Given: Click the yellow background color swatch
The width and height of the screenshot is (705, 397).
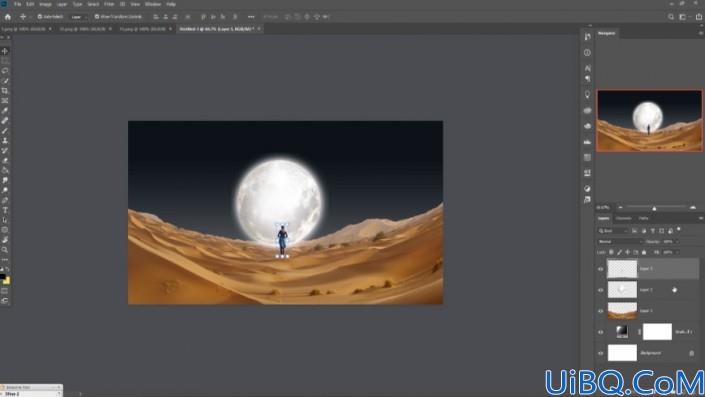Looking at the screenshot, I should coord(7,281).
